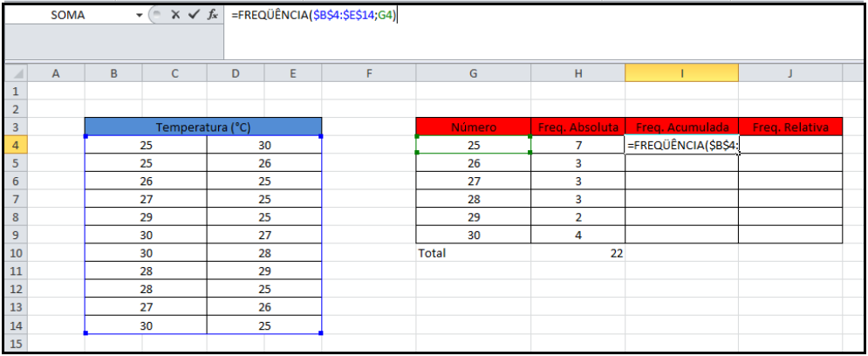Click the Freq. Absoluta header cell

click(578, 127)
